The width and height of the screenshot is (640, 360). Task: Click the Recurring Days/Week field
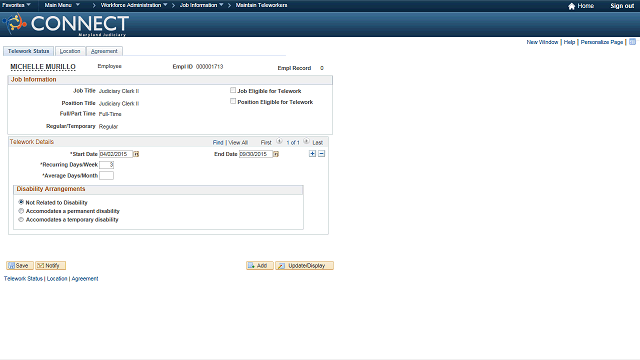point(107,164)
